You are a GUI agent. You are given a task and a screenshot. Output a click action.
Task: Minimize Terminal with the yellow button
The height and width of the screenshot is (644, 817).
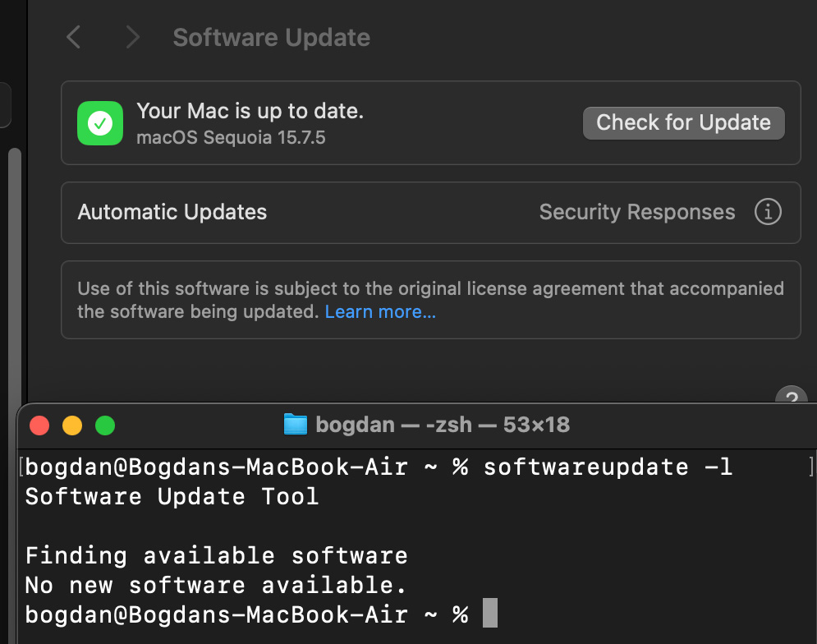(x=72, y=425)
